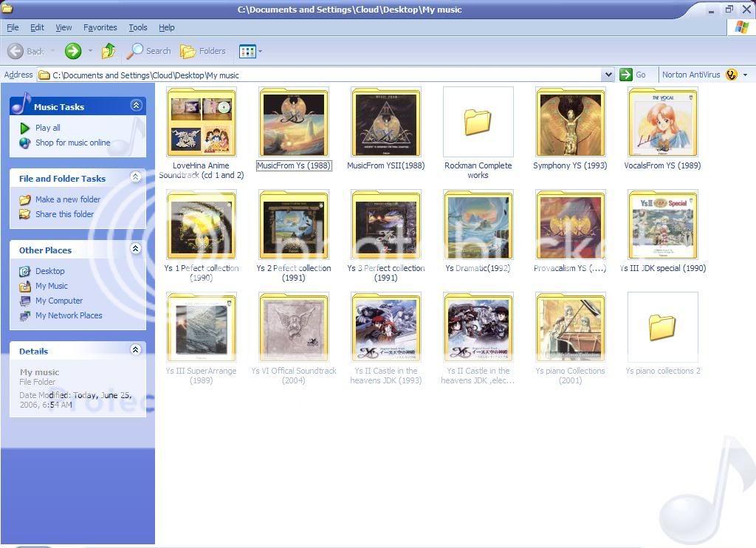Viewport: 756px width, 548px height.
Task: Expand the Address bar dropdown arrow
Action: (x=608, y=75)
